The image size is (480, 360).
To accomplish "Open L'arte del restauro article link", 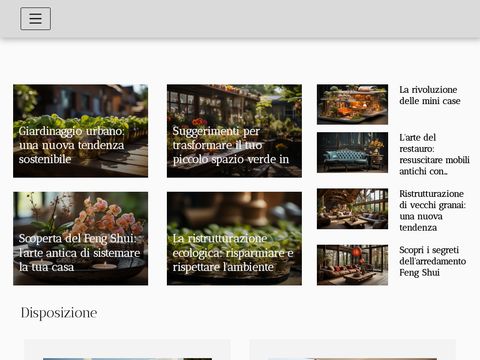I will 434,154.
